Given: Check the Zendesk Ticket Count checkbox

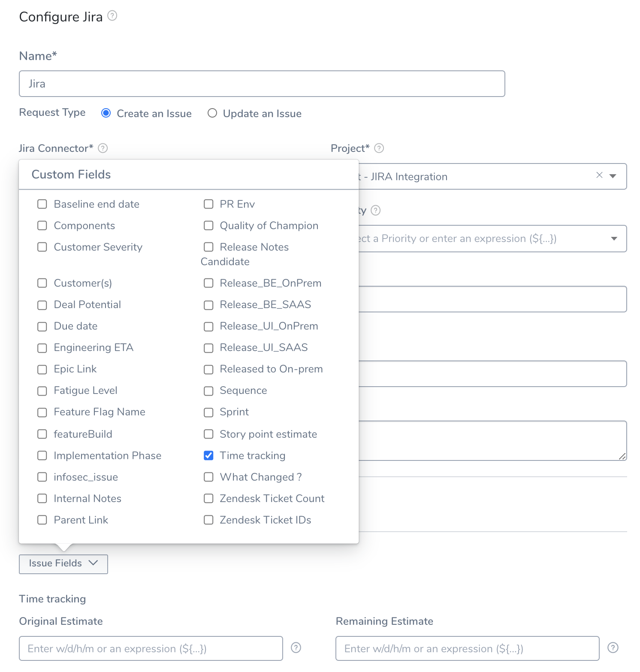Looking at the screenshot, I should click(208, 498).
